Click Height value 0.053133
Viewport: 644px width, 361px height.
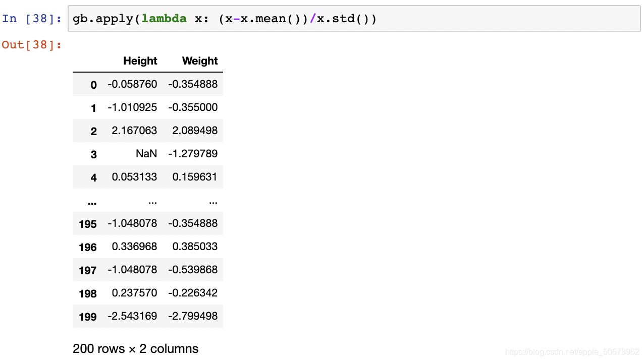(x=134, y=177)
